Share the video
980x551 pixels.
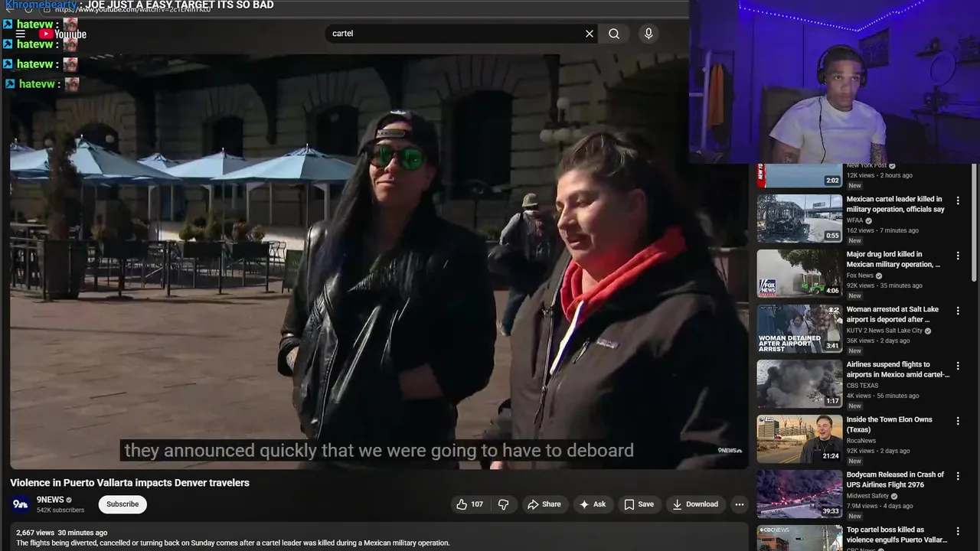point(544,504)
